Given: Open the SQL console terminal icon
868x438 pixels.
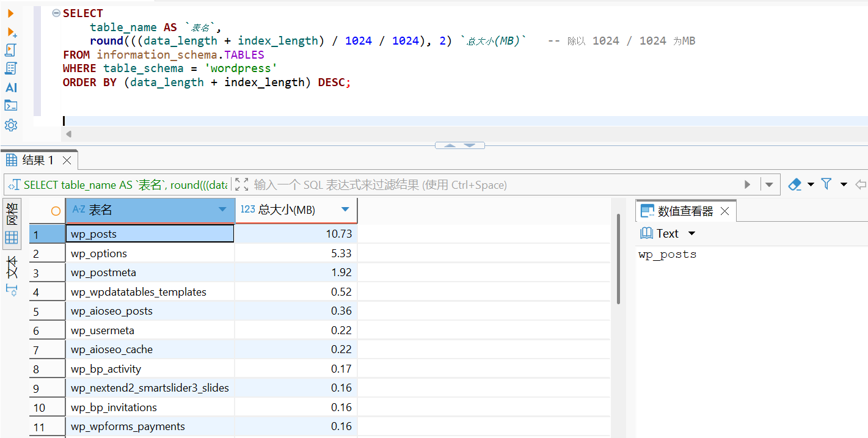Looking at the screenshot, I should (x=11, y=106).
